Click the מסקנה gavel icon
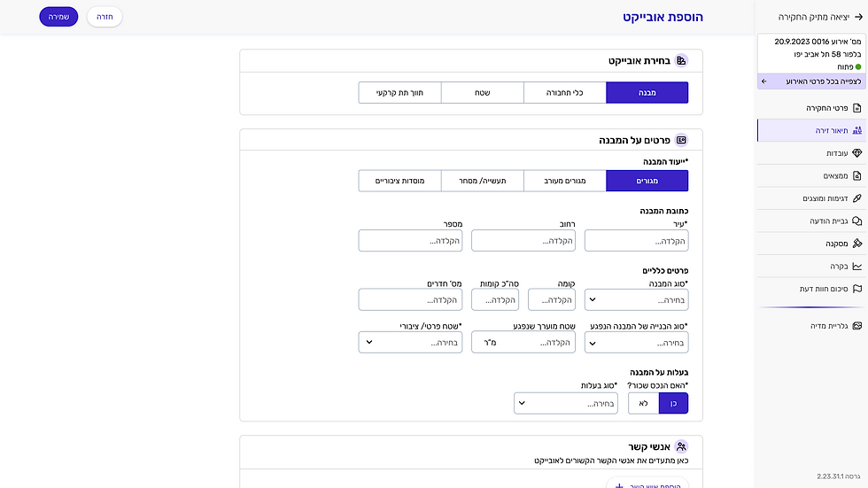 click(856, 244)
